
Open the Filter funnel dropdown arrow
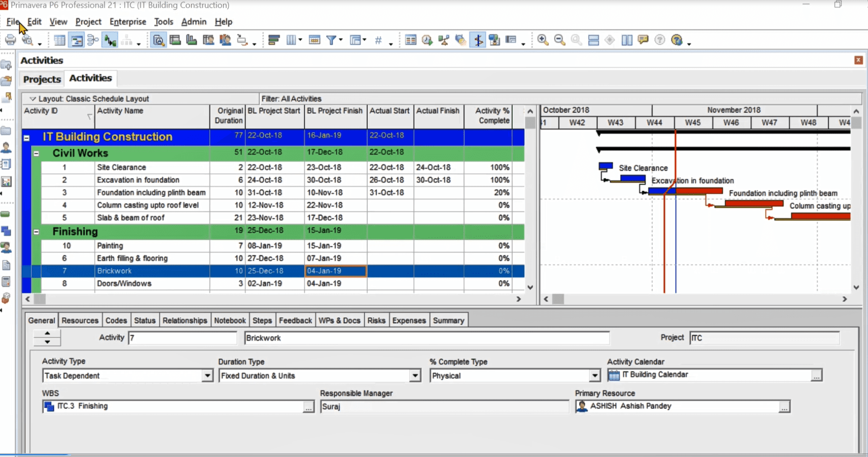341,40
